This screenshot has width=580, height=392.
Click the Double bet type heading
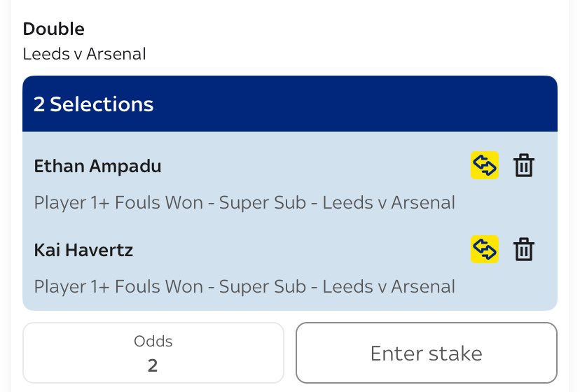click(x=53, y=29)
